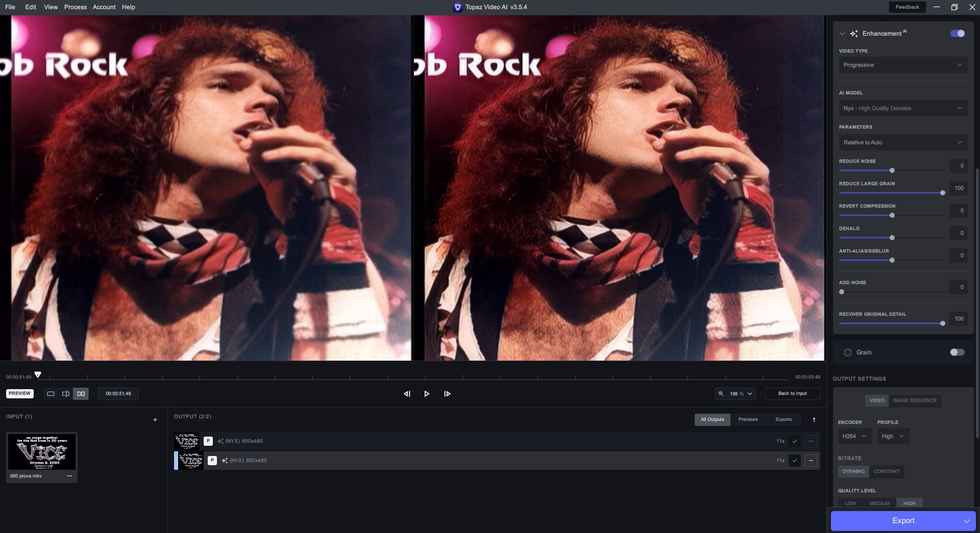Viewport: 980px width, 533px height.
Task: Switch to the Previews tab
Action: click(x=748, y=420)
